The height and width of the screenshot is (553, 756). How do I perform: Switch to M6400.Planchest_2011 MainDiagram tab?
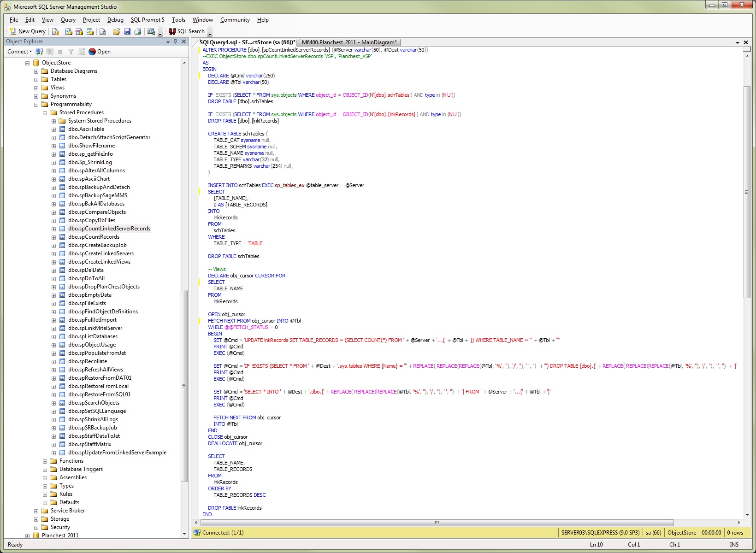349,42
